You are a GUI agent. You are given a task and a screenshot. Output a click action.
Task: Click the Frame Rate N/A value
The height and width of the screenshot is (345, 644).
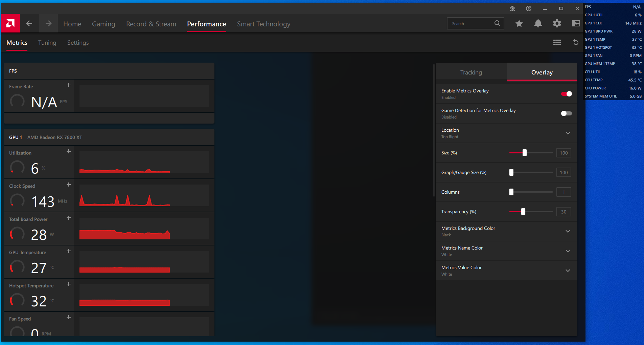pyautogui.click(x=44, y=102)
